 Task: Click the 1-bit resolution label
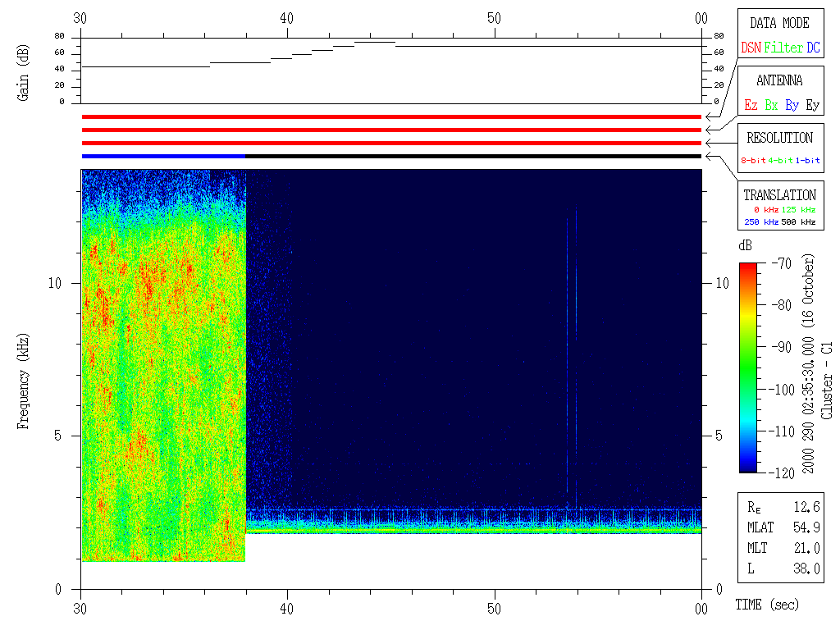pos(808,161)
